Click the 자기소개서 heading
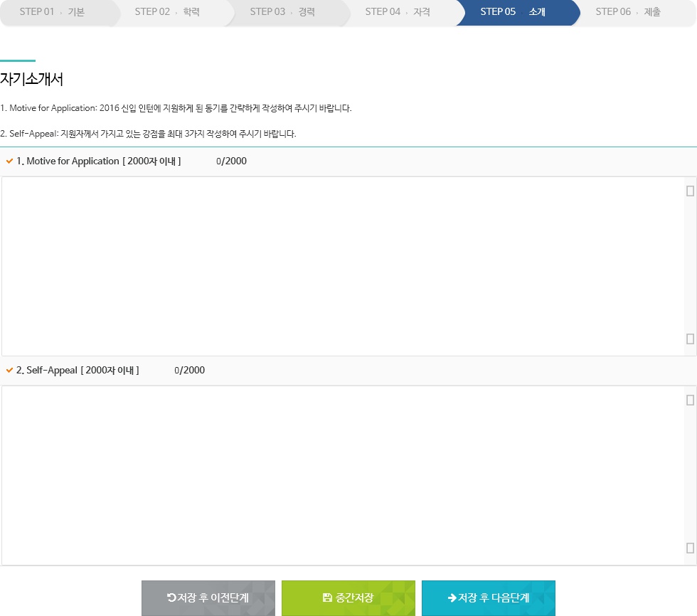 tap(31, 79)
